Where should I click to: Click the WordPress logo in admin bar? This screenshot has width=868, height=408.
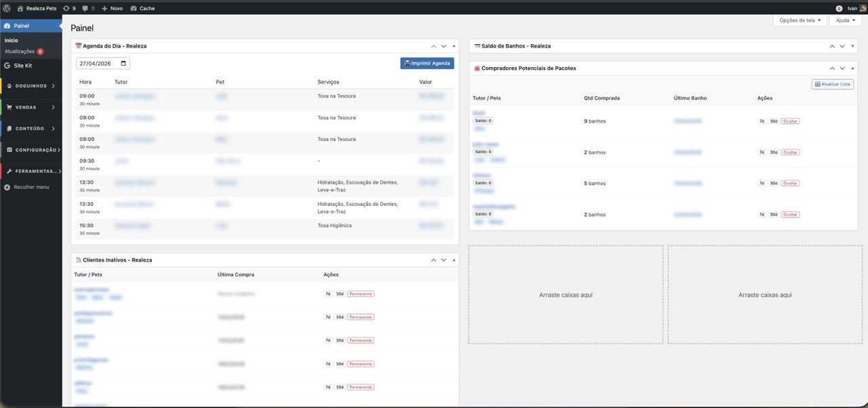tap(7, 8)
